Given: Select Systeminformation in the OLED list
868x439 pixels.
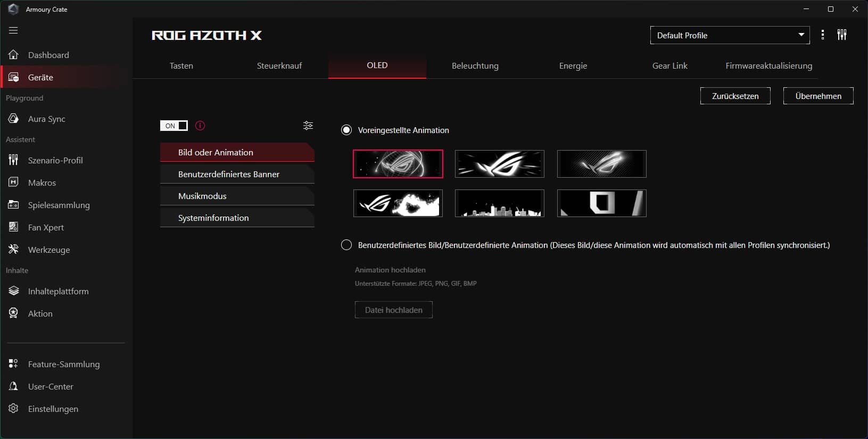Looking at the screenshot, I should pyautogui.click(x=237, y=218).
